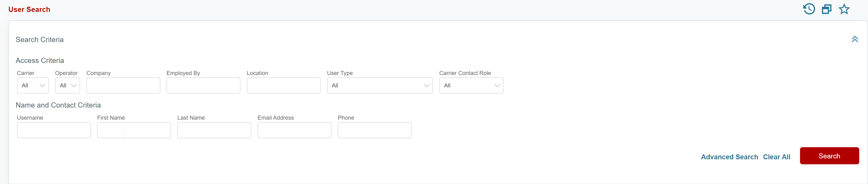This screenshot has width=868, height=184.
Task: Open Advanced Search
Action: click(729, 157)
